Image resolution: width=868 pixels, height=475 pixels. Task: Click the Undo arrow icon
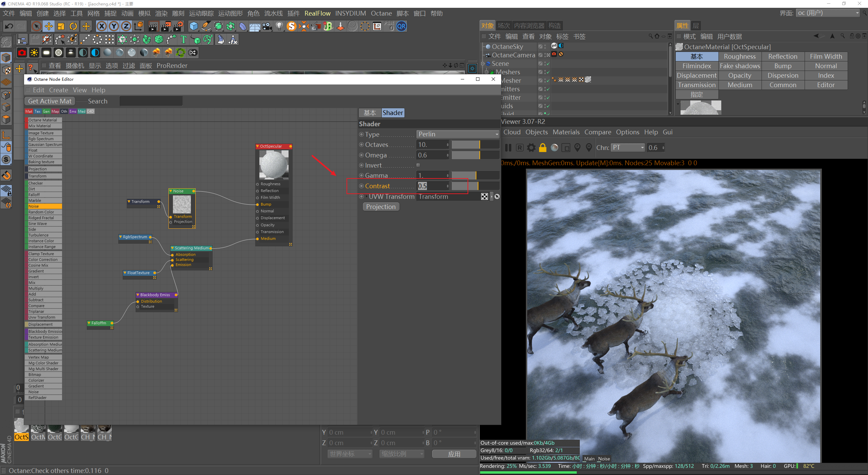(x=9, y=26)
